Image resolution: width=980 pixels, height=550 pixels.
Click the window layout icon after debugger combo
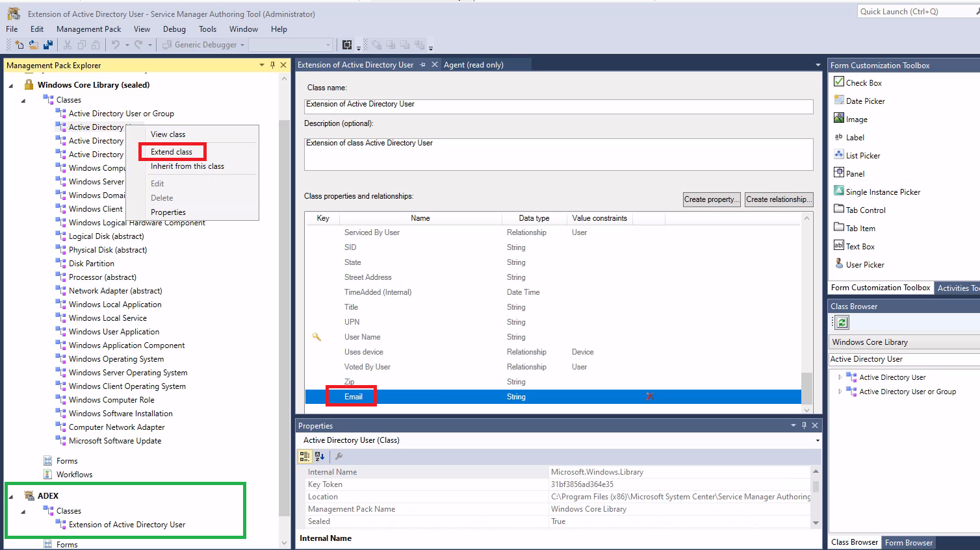[347, 45]
